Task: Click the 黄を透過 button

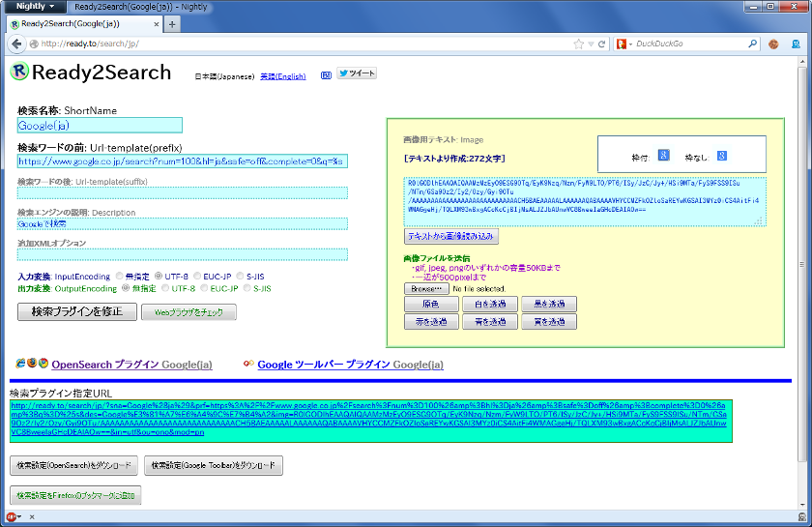Action: [x=549, y=322]
